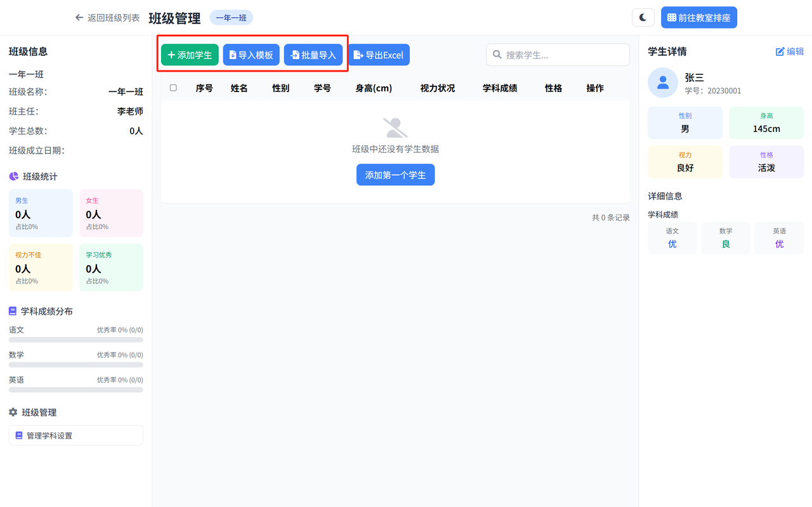Click the student avatar icon for 张三
This screenshot has height=507, width=812.
point(663,83)
